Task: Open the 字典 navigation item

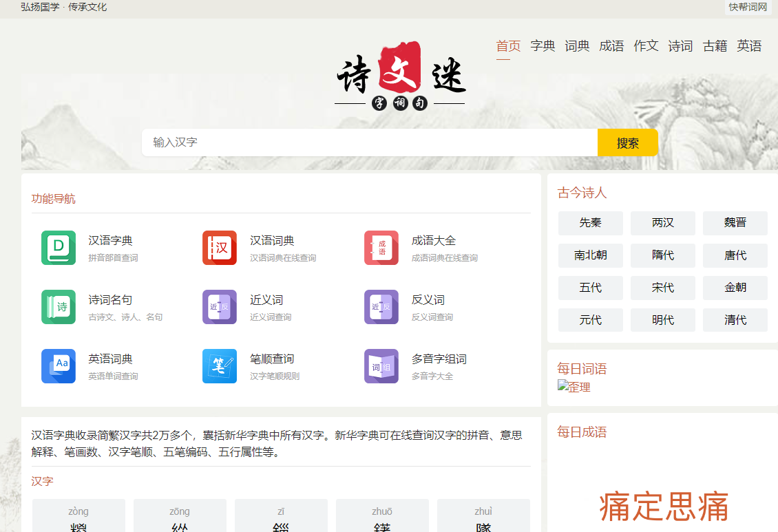Action: pyautogui.click(x=543, y=46)
